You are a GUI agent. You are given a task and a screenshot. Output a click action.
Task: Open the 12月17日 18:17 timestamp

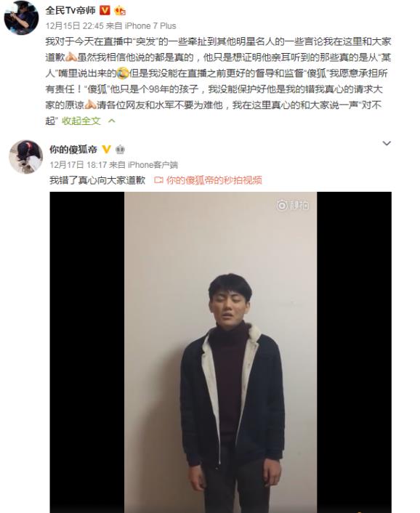(78, 164)
